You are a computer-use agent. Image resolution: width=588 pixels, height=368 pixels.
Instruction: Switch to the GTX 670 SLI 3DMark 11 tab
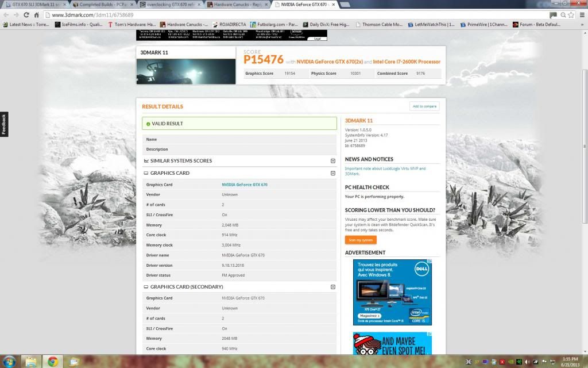point(36,5)
